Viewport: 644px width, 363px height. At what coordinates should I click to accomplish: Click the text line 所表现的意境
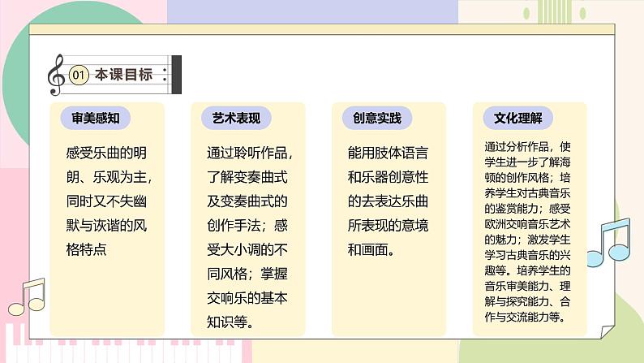[389, 225]
